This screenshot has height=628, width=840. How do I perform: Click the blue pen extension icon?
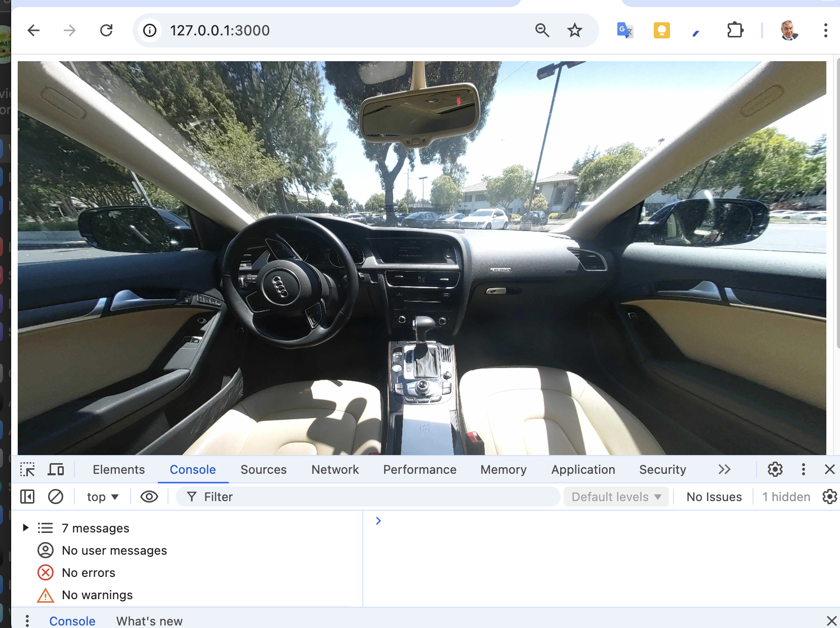tap(696, 32)
